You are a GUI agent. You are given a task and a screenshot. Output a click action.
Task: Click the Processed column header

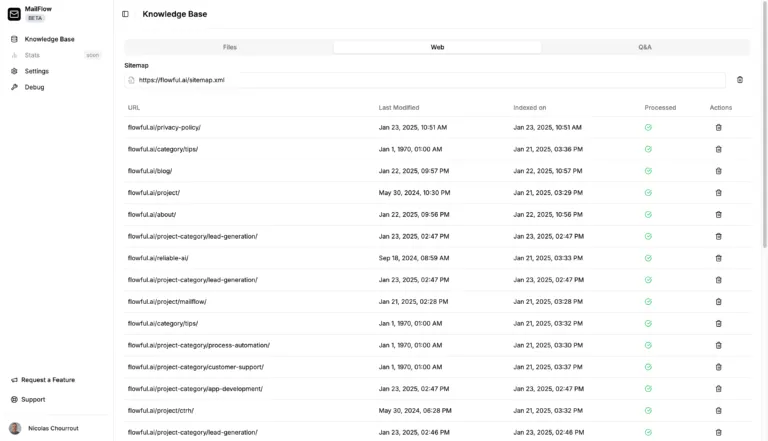(660, 107)
